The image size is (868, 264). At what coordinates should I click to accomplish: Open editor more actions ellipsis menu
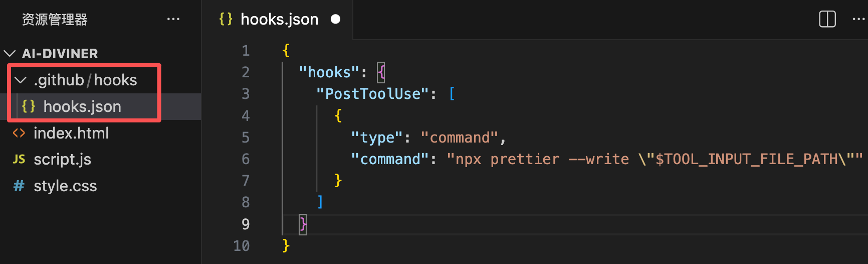(859, 20)
